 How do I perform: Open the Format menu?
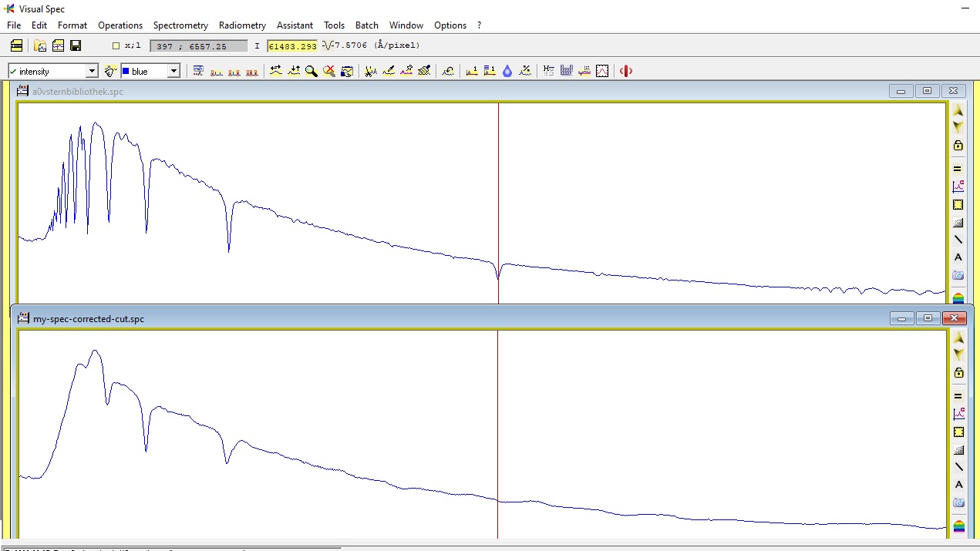[x=72, y=25]
